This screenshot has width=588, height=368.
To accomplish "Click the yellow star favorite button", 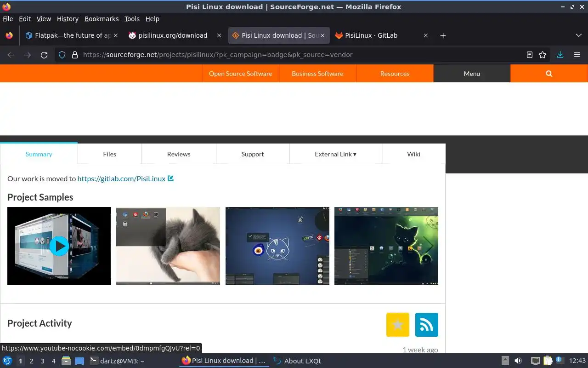I will 398,325.
